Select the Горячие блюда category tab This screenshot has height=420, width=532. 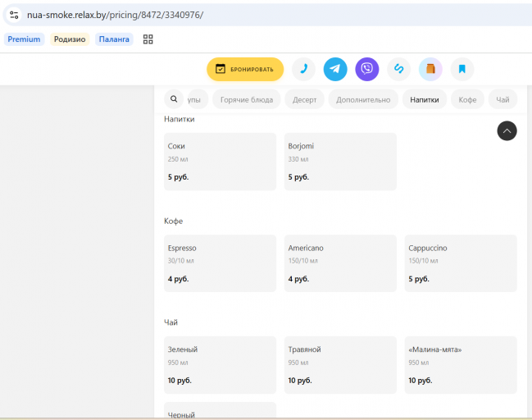click(247, 100)
